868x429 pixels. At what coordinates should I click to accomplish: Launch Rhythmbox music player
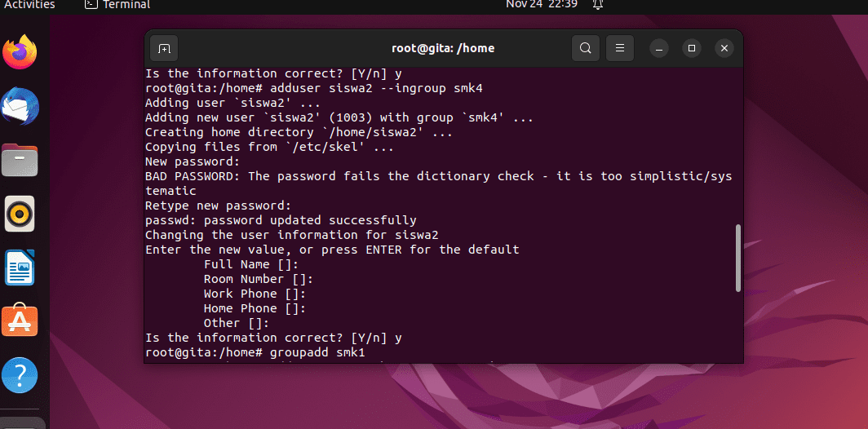20,214
